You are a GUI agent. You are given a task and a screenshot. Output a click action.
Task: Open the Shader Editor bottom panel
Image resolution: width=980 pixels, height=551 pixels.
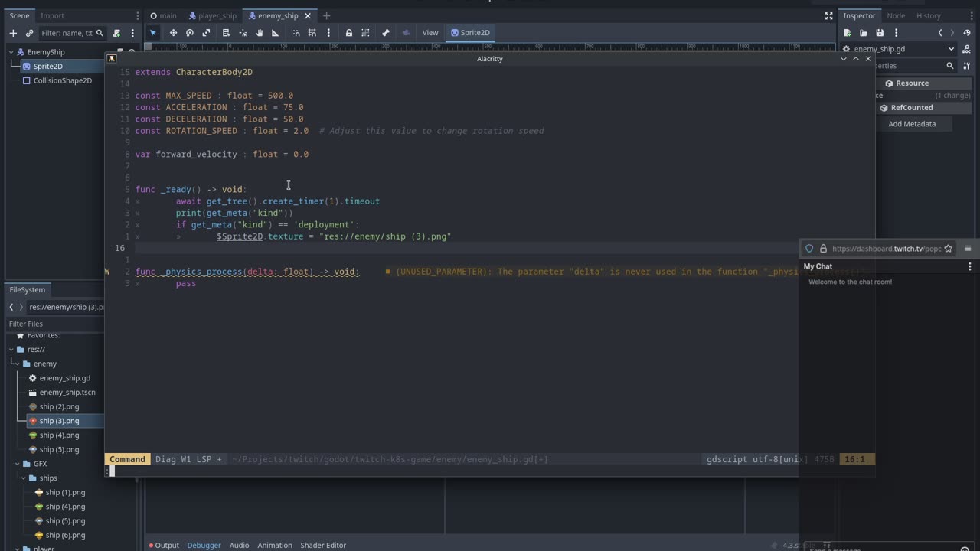323,545
